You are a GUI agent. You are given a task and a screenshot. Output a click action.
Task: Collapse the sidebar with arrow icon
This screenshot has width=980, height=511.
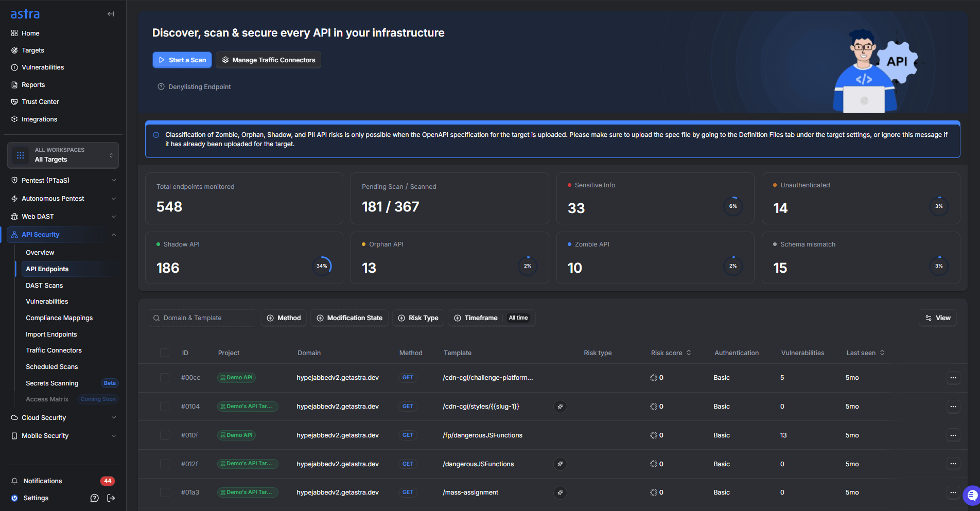(111, 14)
